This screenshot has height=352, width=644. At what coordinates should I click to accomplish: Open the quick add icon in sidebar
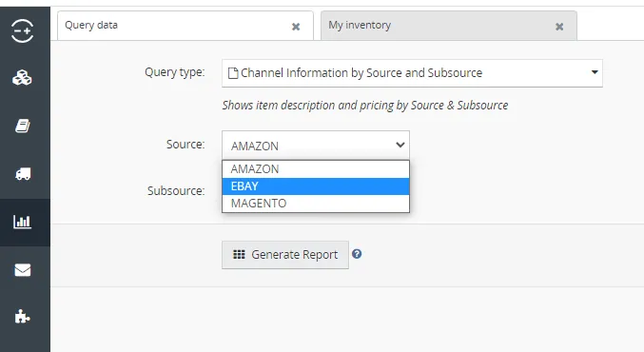[x=23, y=30]
